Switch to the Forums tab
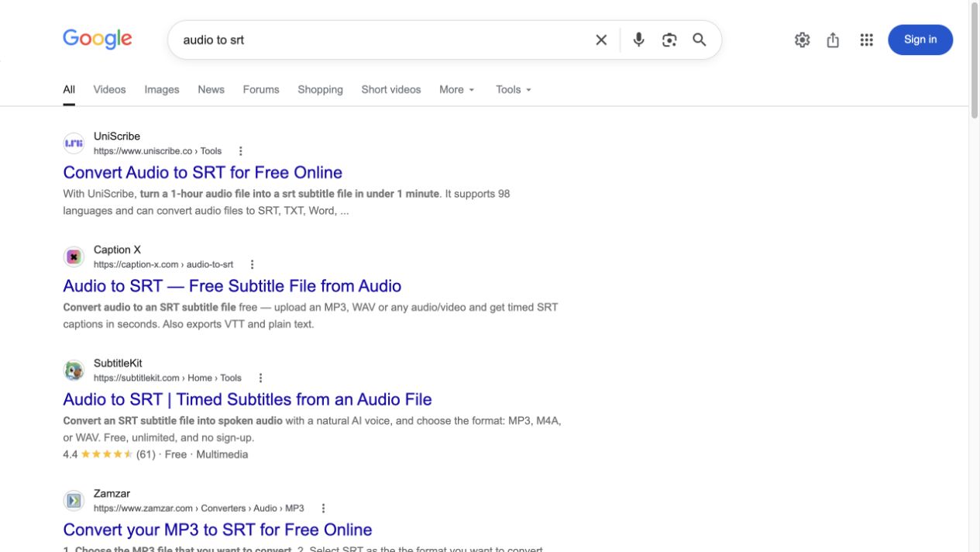This screenshot has width=980, height=552. pyautogui.click(x=261, y=89)
